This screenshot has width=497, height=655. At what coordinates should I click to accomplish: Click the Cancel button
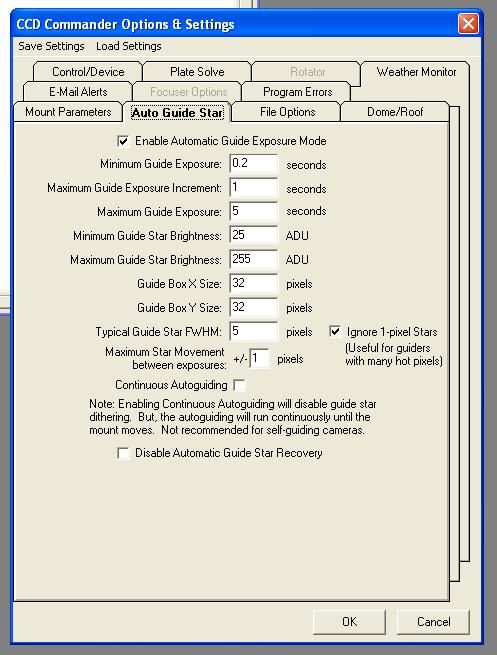click(433, 622)
